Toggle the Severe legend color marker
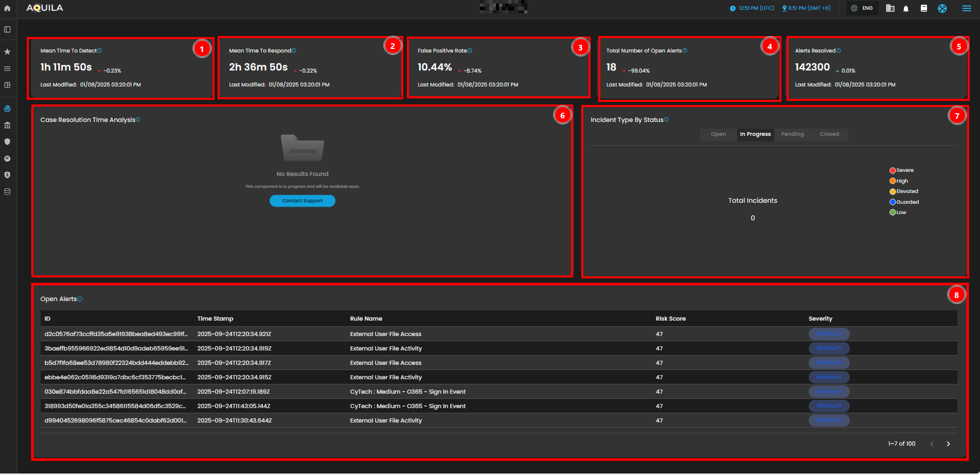Image resolution: width=980 pixels, height=475 pixels. (893, 170)
